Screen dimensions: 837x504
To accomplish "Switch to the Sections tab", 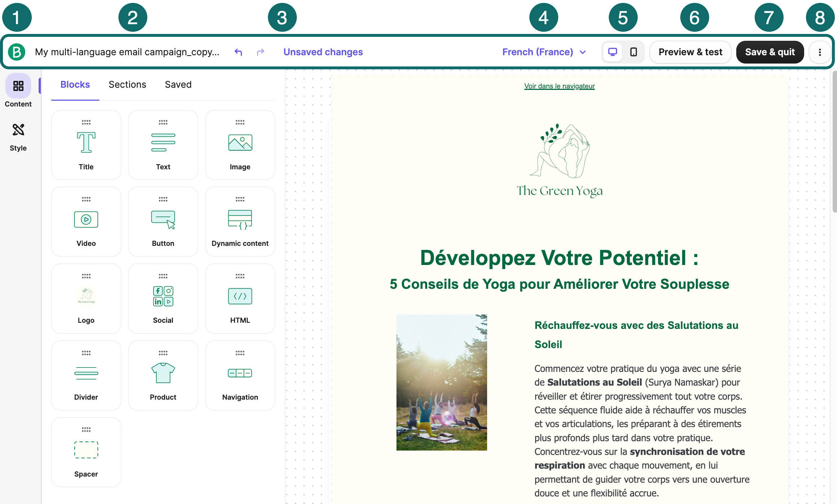I will pyautogui.click(x=127, y=84).
